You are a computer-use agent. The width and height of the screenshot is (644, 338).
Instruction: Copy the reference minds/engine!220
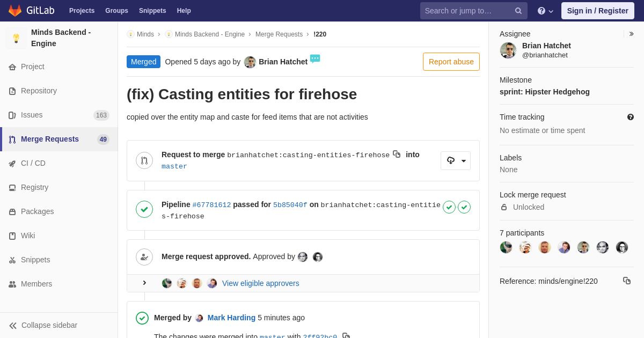627,281
